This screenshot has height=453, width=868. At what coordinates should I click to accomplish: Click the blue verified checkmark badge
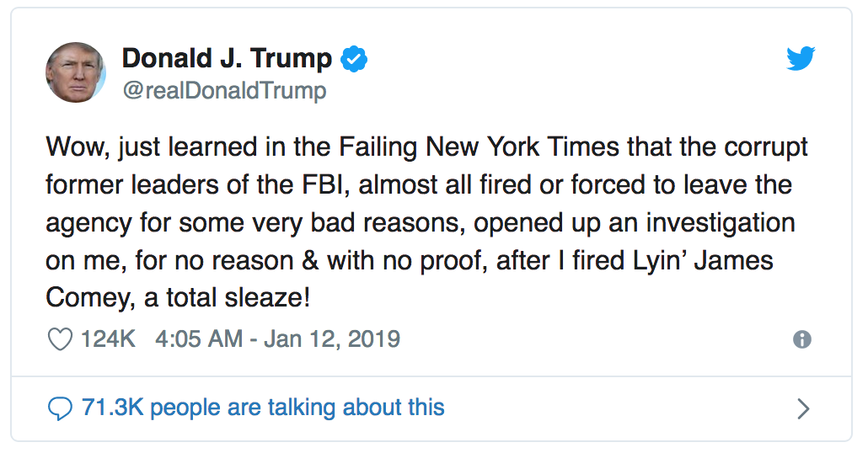[354, 59]
